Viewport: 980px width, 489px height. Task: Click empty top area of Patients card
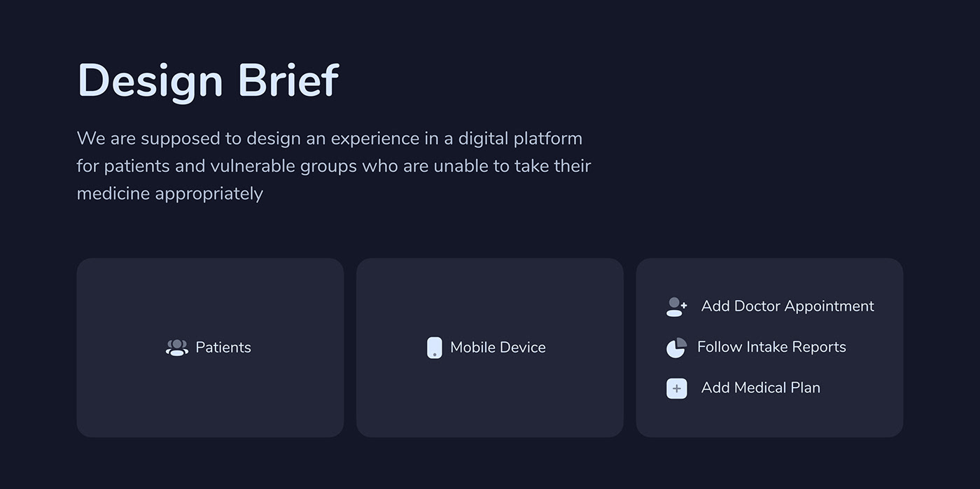210,287
